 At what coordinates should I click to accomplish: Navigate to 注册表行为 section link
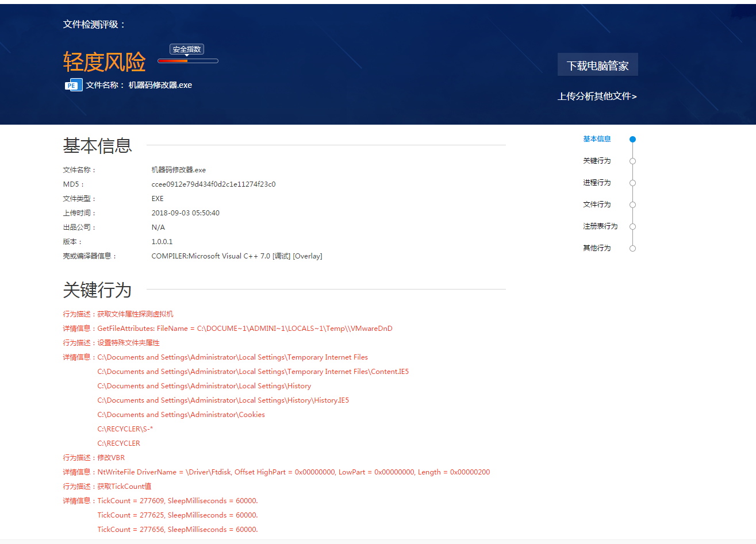(x=600, y=226)
